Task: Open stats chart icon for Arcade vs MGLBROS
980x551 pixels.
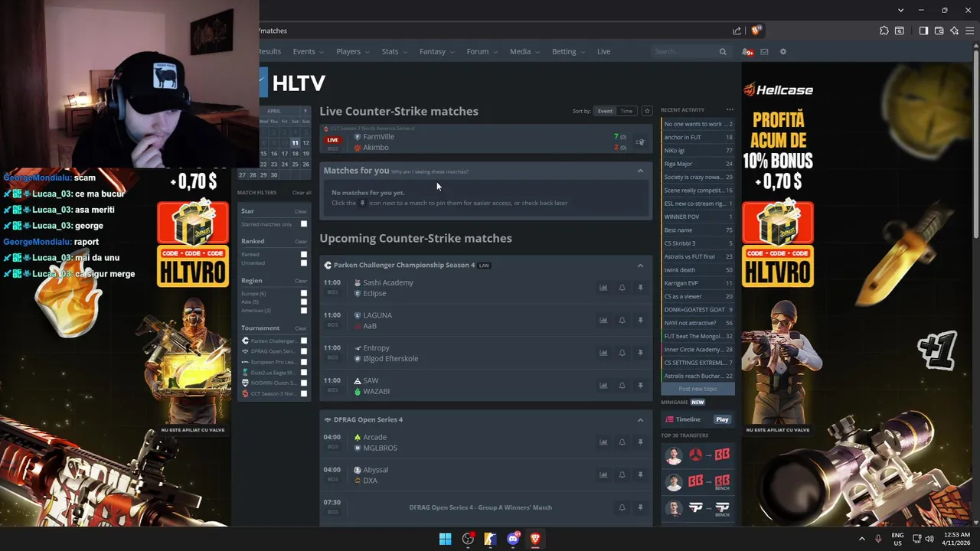Action: pyautogui.click(x=603, y=442)
